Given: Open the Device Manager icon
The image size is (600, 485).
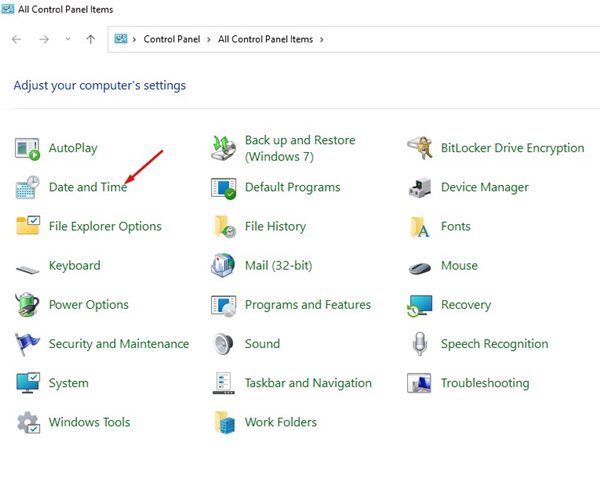Looking at the screenshot, I should tap(420, 187).
